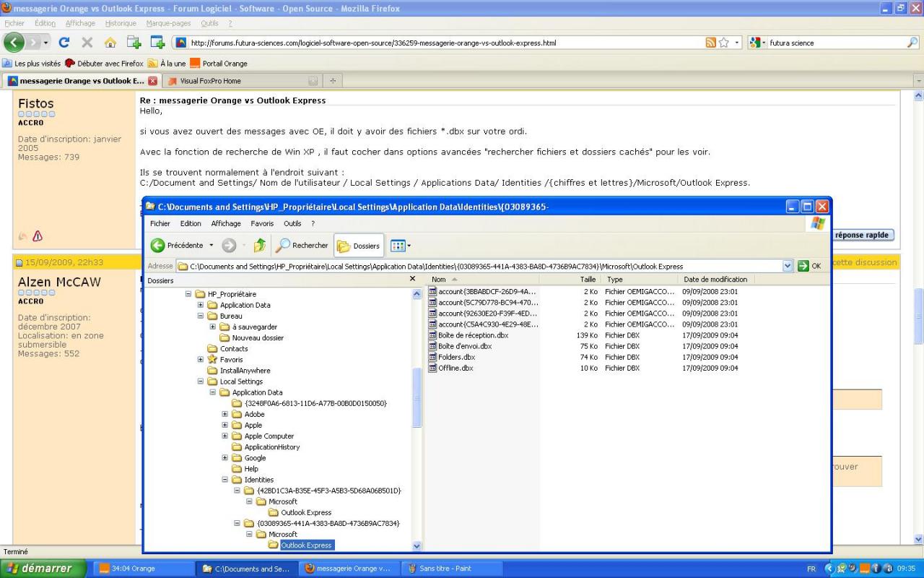
Task: Click the search magnifier in Firefox search box
Action: pyautogui.click(x=912, y=43)
